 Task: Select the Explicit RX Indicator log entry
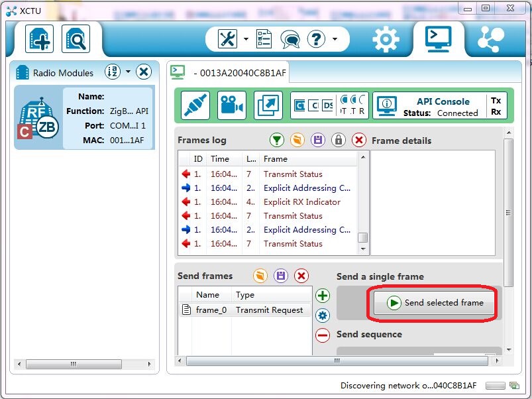tap(301, 202)
